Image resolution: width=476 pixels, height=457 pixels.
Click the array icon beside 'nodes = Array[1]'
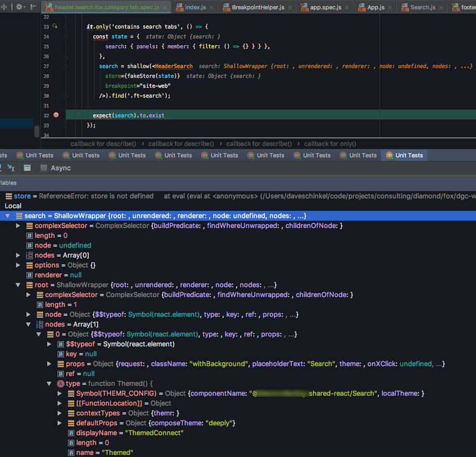[x=40, y=324]
